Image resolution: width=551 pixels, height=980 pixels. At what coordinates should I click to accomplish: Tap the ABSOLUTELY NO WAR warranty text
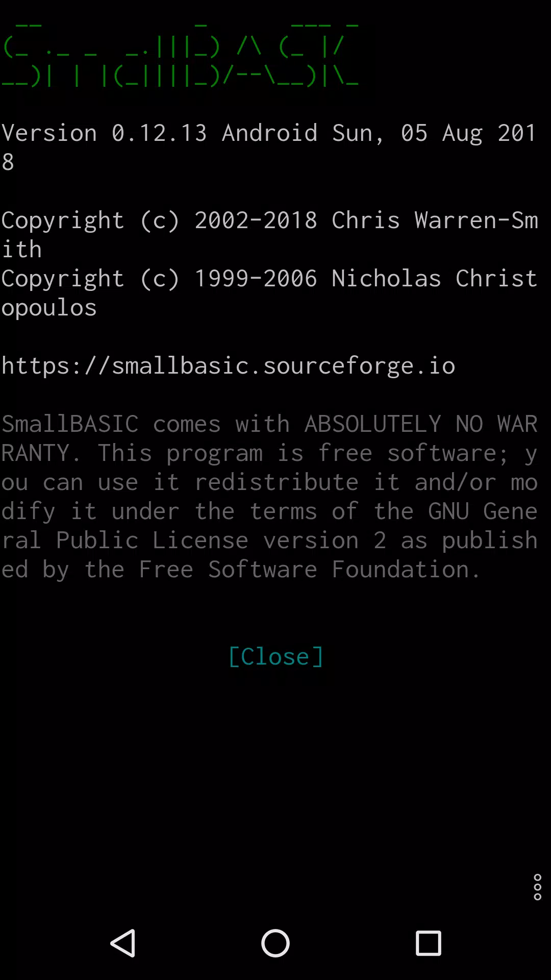point(421,424)
